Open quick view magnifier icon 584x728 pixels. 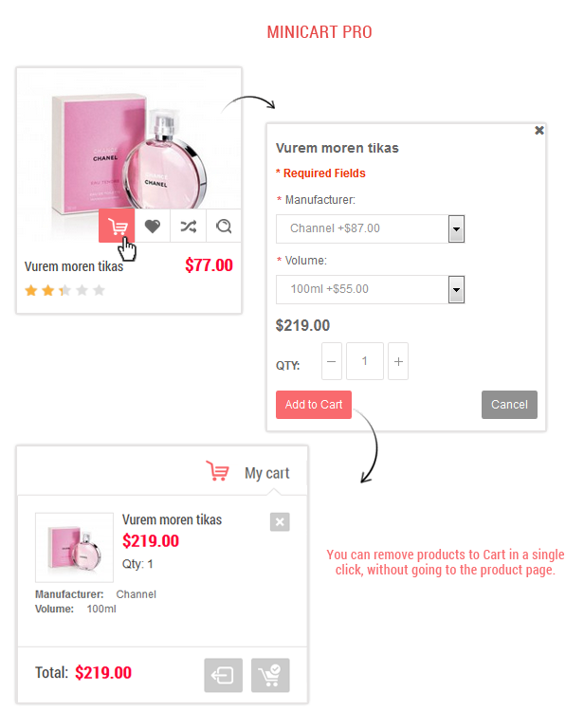click(224, 227)
